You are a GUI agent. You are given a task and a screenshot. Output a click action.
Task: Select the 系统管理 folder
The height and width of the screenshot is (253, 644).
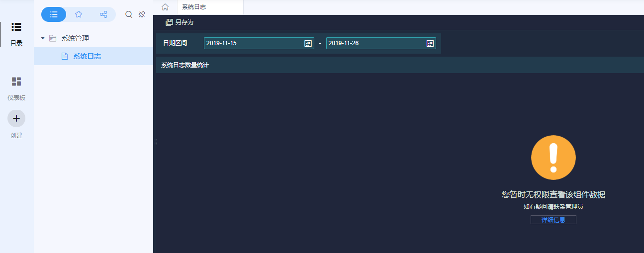pyautogui.click(x=75, y=38)
